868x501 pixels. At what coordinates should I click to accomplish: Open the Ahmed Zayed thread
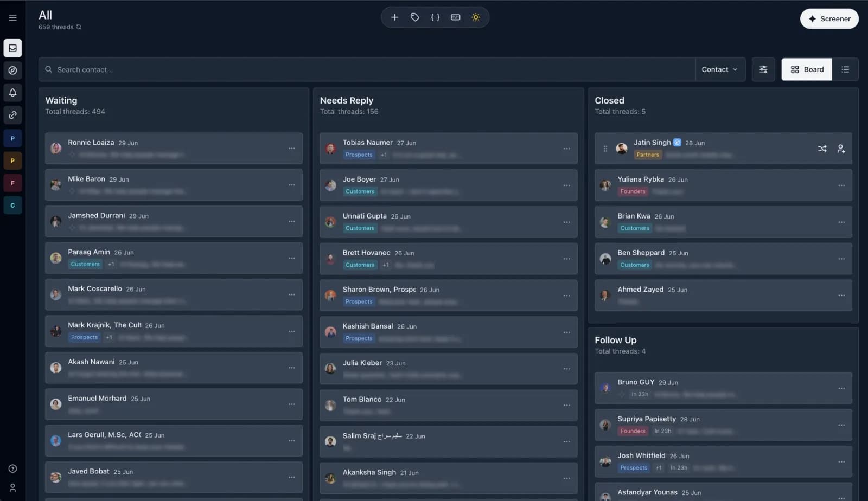click(723, 296)
